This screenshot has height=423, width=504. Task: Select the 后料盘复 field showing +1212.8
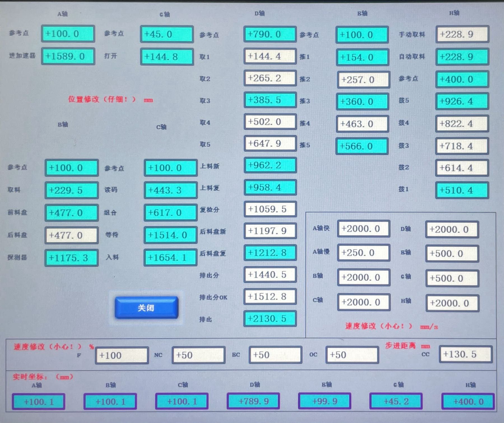270,253
